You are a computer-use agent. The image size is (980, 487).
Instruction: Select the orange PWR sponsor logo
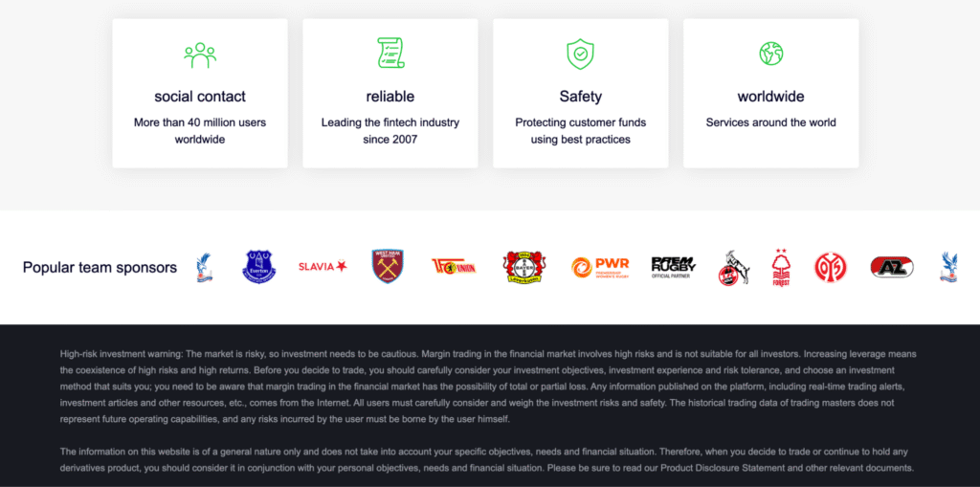tap(600, 267)
